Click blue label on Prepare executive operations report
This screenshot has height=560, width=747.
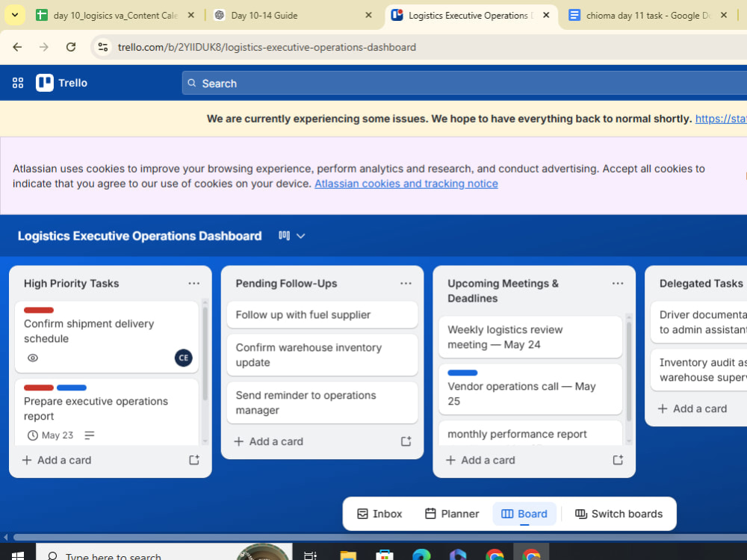72,388
